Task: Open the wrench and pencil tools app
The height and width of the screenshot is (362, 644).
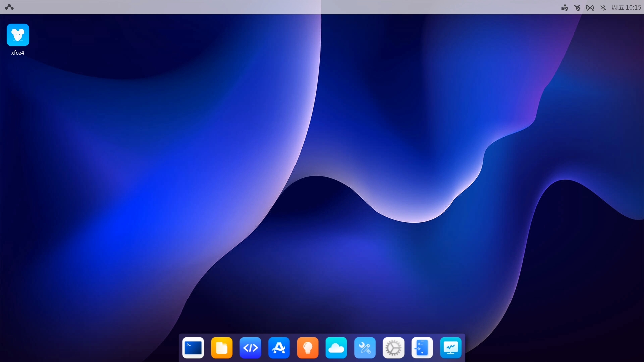Action: pyautogui.click(x=365, y=348)
